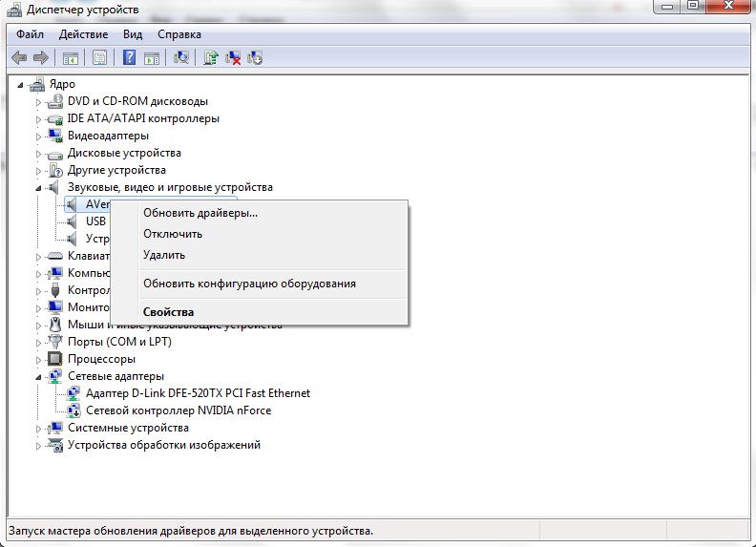Select Сетевой контроллер NVIDIA nForce device
The width and height of the screenshot is (756, 547).
pos(178,410)
